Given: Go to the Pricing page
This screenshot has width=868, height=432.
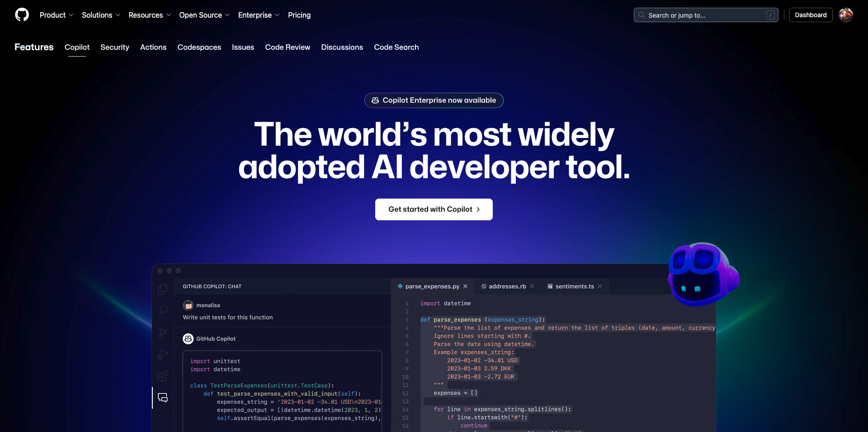Looking at the screenshot, I should click(299, 15).
